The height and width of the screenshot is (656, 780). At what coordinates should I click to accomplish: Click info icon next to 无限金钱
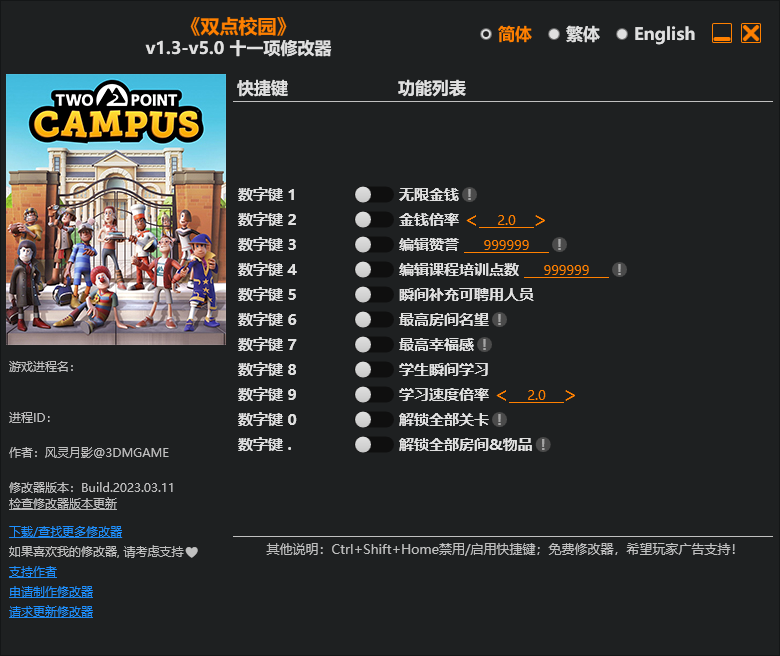click(469, 195)
